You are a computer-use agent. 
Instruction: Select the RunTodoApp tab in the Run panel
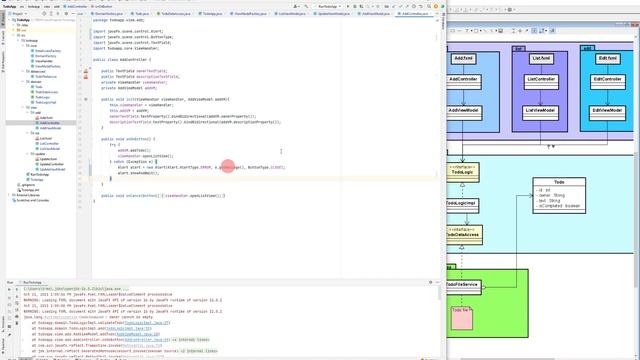click(32, 282)
